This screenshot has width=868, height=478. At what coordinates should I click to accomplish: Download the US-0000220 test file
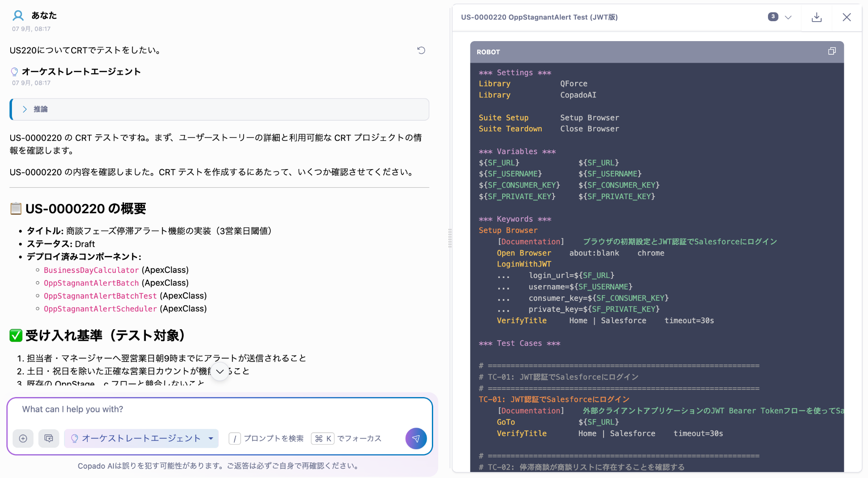[816, 17]
